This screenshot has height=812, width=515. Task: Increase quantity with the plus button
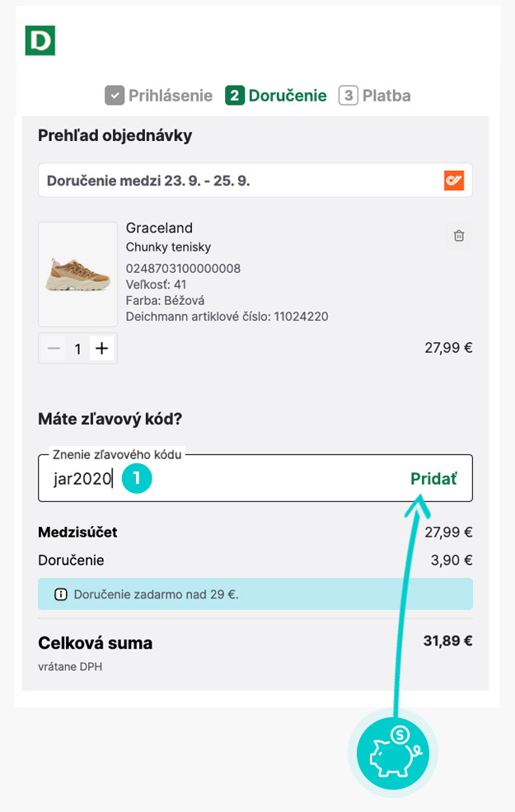tap(101, 349)
